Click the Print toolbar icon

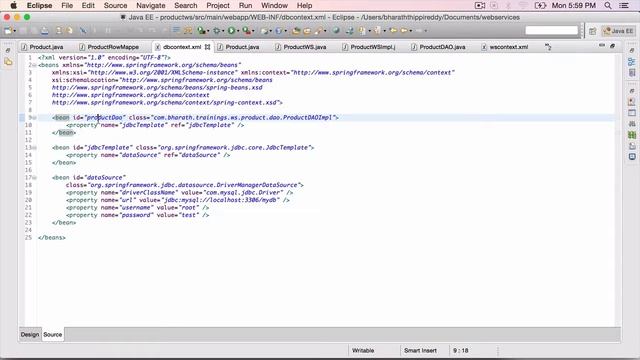(x=44, y=31)
